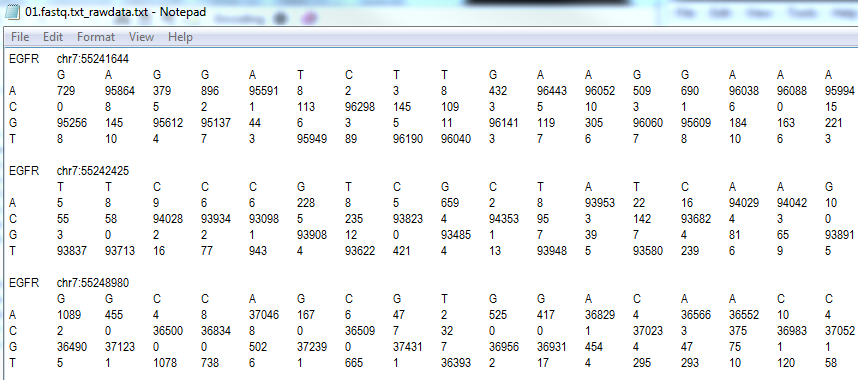The image size is (859, 380).
Task: Click EGFR label above chr7:55242425
Action: coord(24,171)
